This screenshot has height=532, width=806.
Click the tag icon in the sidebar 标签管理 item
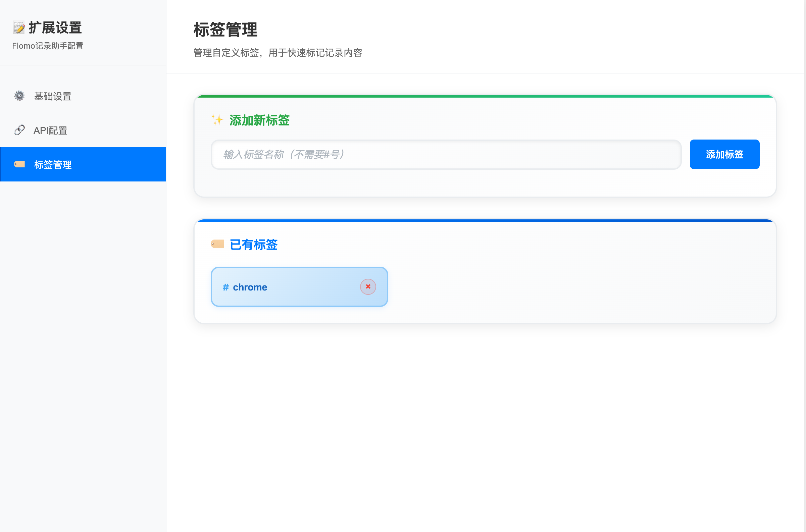pyautogui.click(x=19, y=164)
